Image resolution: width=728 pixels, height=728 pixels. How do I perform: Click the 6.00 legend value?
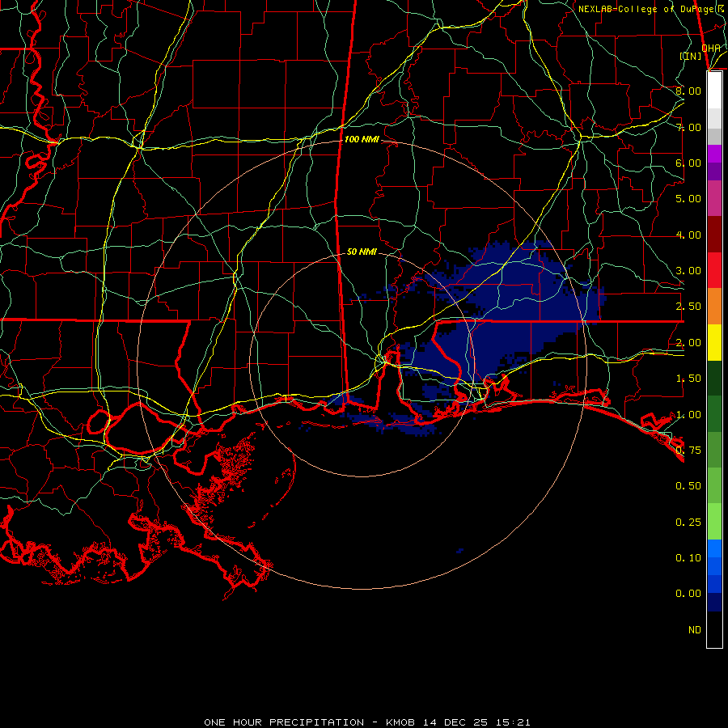[x=688, y=163]
